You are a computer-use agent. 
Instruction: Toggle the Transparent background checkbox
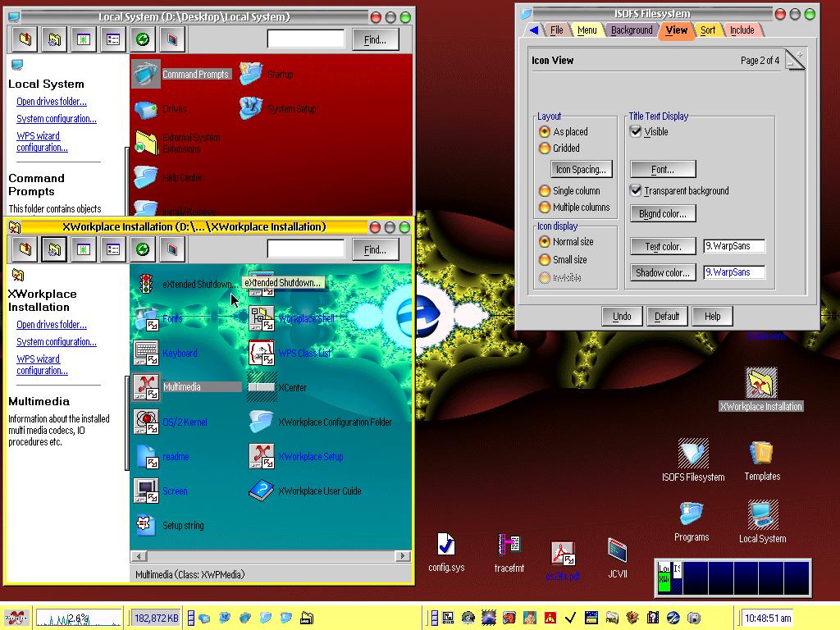click(636, 190)
